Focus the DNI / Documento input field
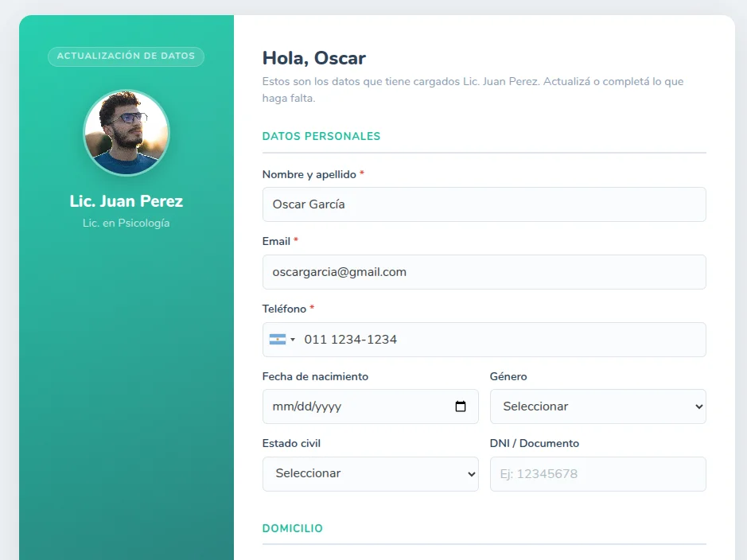This screenshot has width=747, height=560. point(598,474)
